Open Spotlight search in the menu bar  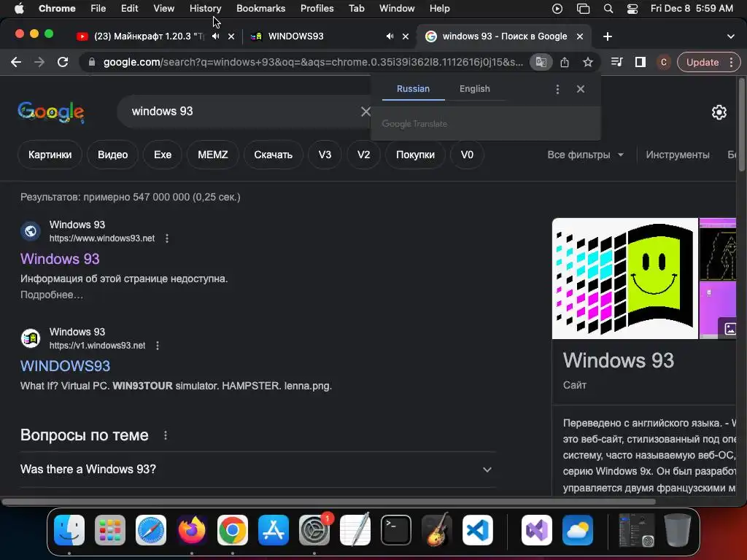pyautogui.click(x=608, y=9)
